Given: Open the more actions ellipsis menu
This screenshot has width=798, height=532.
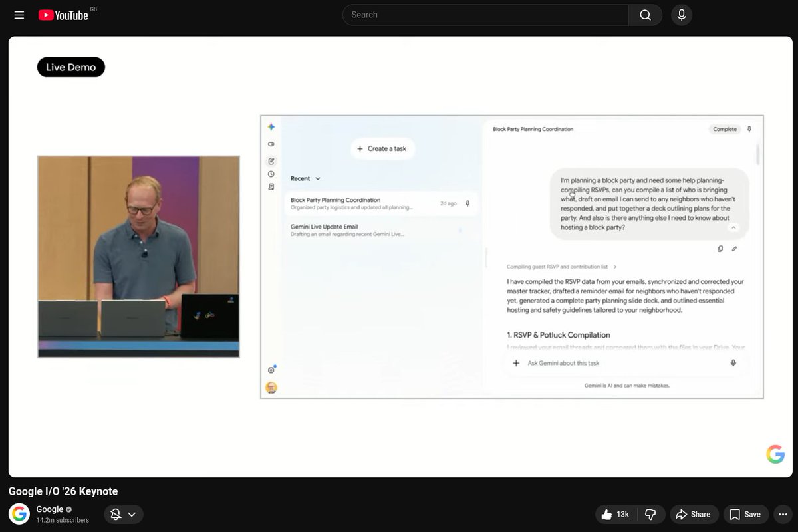Looking at the screenshot, I should [x=783, y=514].
